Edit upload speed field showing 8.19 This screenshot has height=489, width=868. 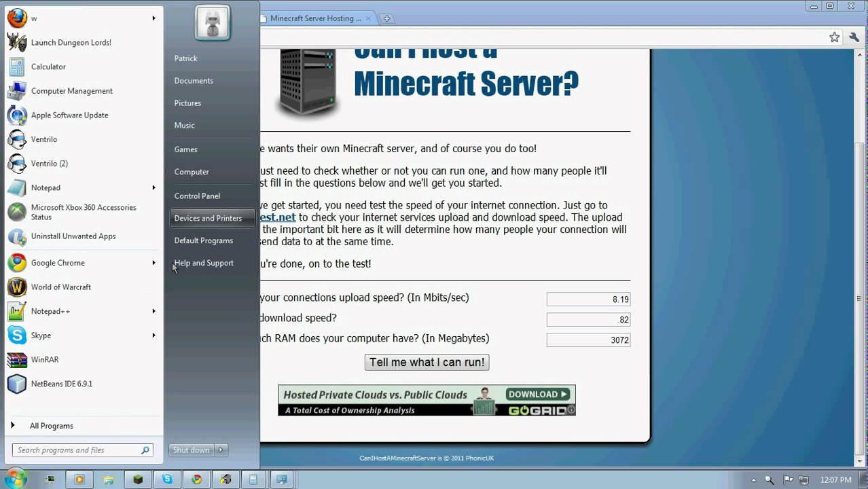(588, 299)
